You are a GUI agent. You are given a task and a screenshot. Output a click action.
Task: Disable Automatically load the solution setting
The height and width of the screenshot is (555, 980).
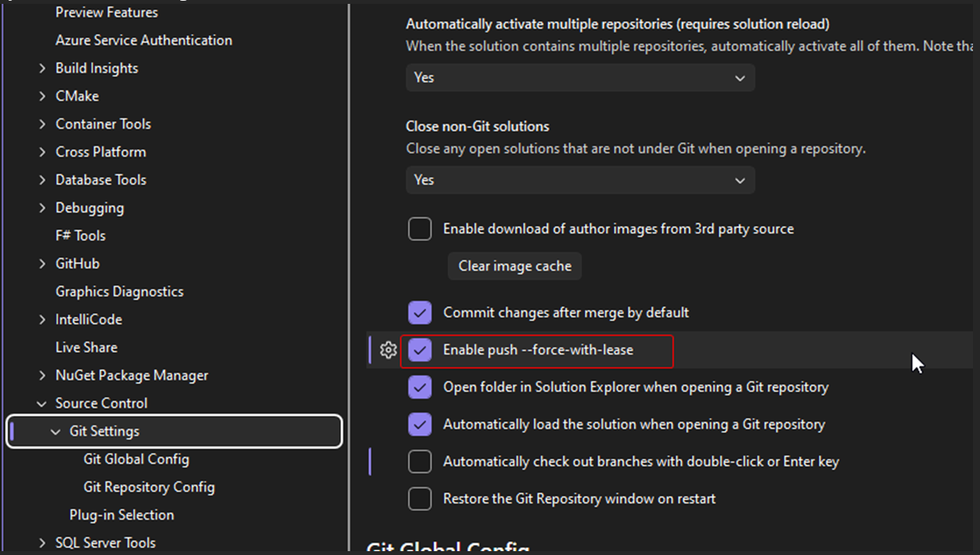coord(419,424)
